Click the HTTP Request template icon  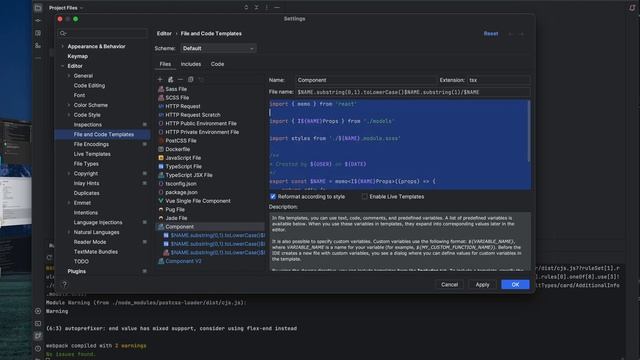161,106
